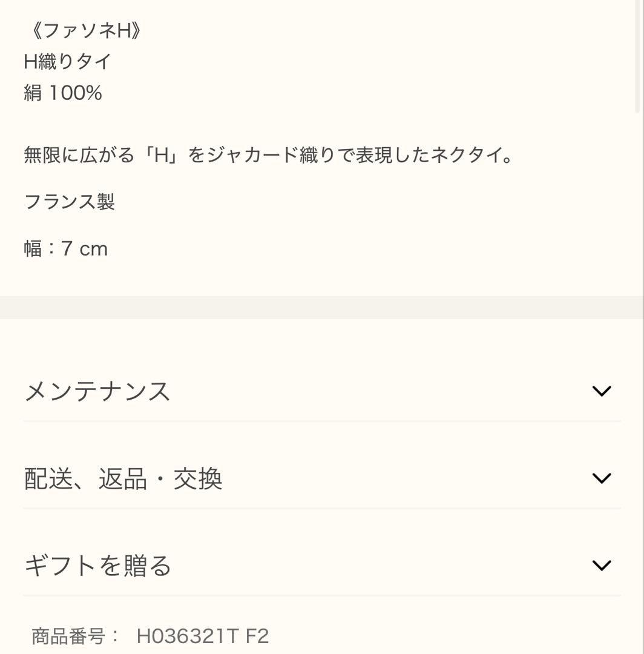Tap the ギフトを贈る heading label
Image resolution: width=644 pixels, height=654 pixels.
[98, 566]
